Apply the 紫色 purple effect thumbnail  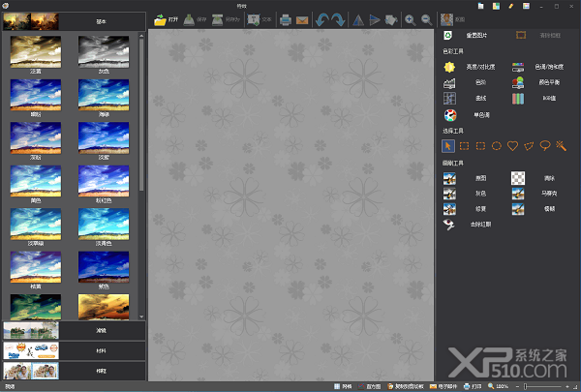[104, 267]
